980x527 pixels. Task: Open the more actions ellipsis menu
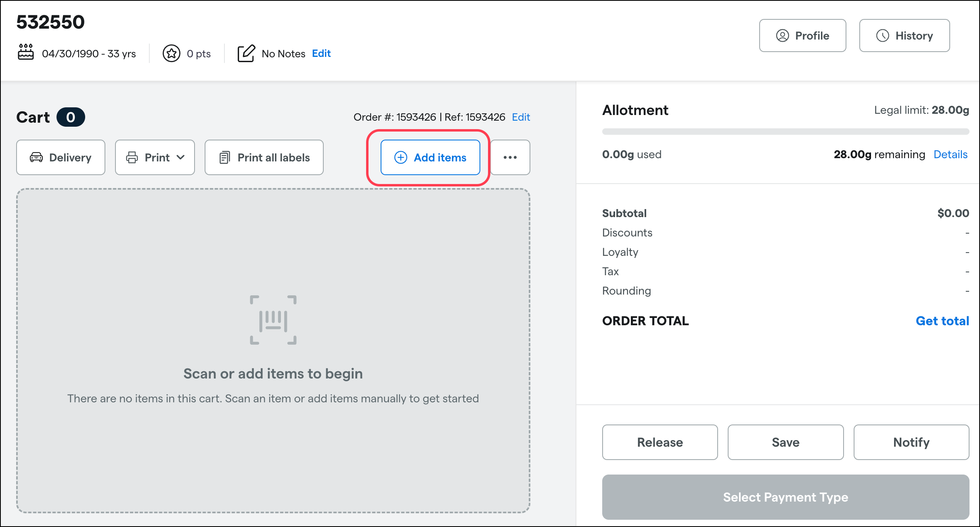[510, 157]
